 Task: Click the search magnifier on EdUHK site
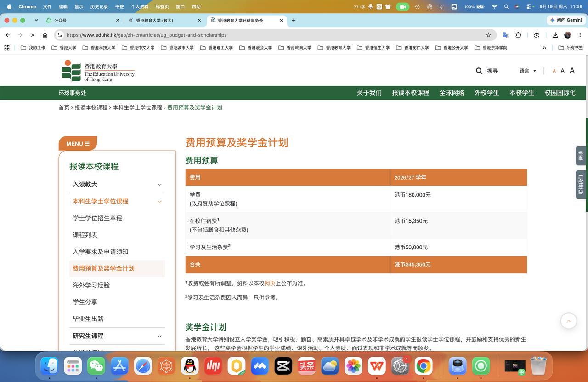click(479, 71)
